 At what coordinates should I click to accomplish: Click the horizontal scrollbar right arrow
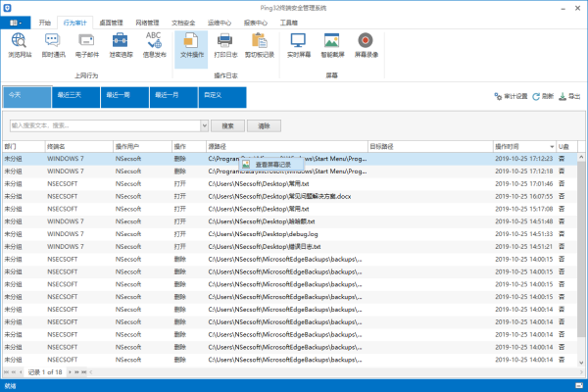[x=581, y=372]
